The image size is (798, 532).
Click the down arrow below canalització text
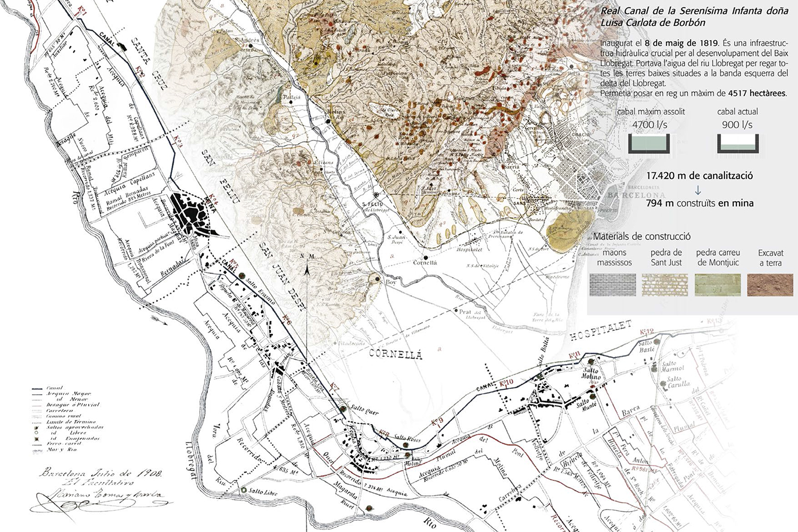click(698, 190)
